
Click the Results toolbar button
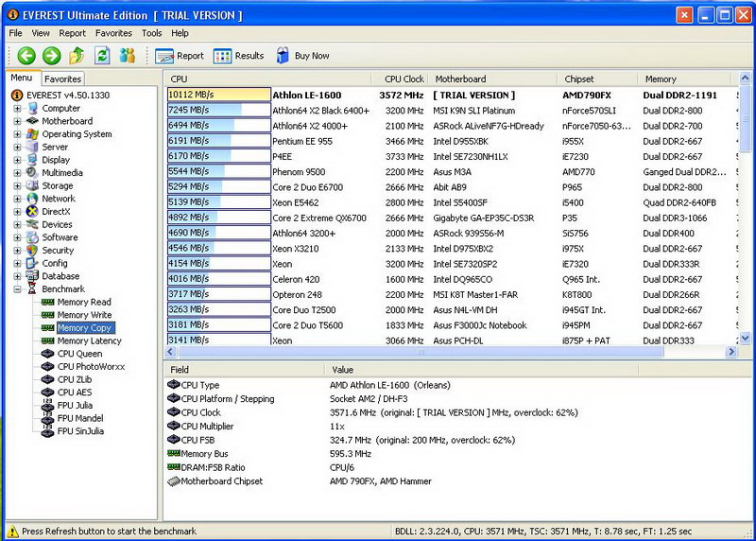(239, 56)
